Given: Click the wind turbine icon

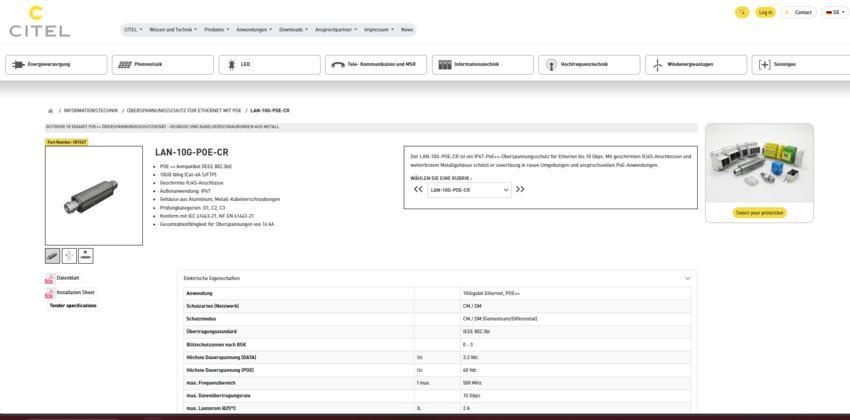Looking at the screenshot, I should 658,64.
